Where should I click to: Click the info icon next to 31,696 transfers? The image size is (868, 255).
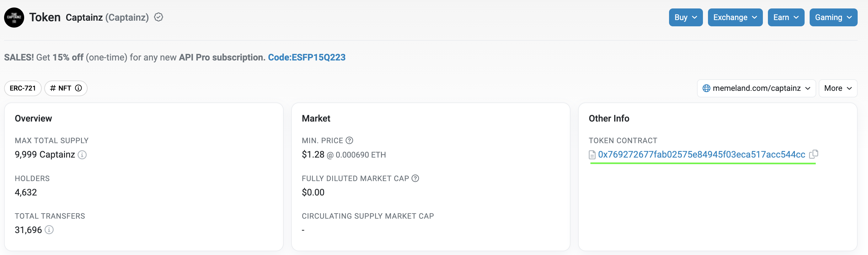49,230
